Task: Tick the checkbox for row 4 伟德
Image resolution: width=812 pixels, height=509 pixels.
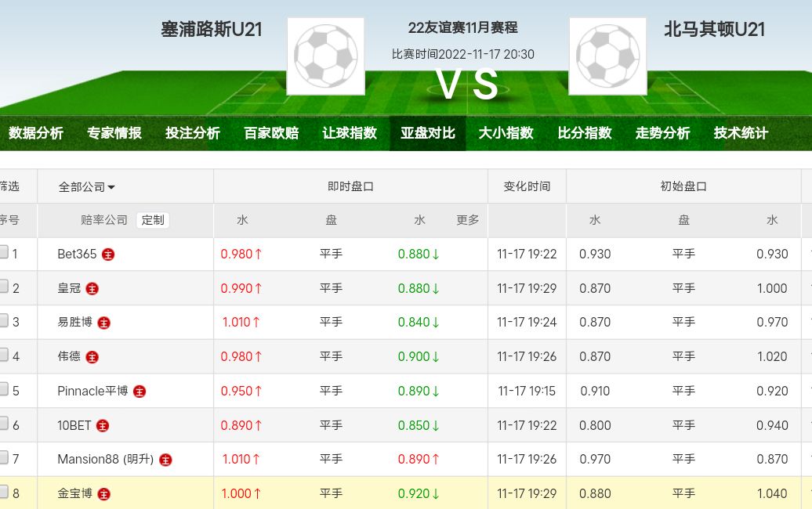Action: (4, 355)
